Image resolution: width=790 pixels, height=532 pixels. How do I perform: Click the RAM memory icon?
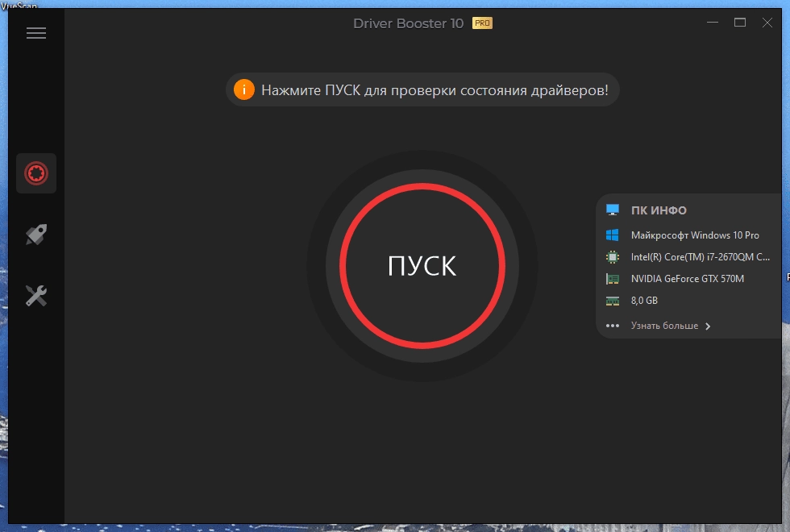[613, 301]
